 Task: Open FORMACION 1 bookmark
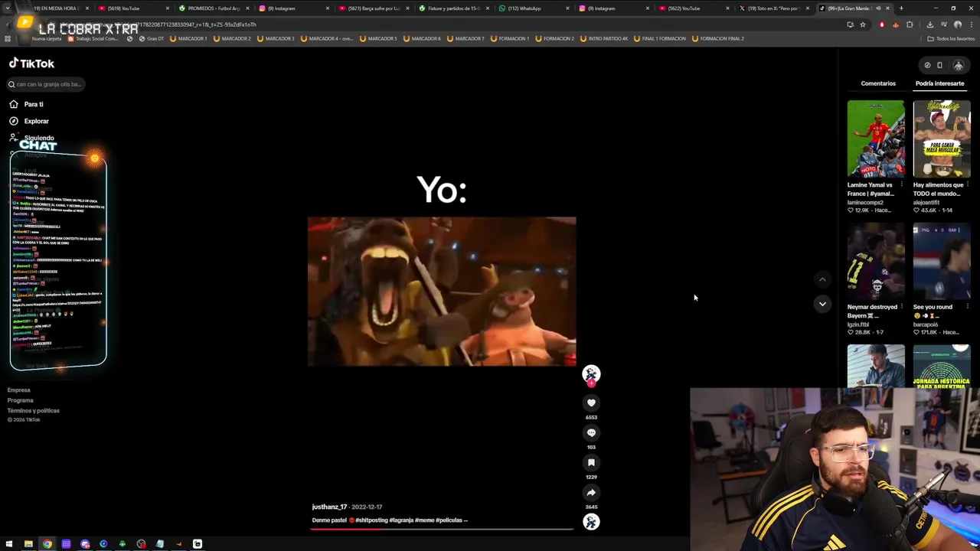tap(509, 38)
